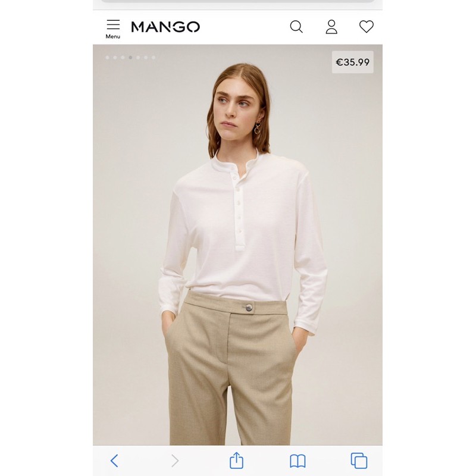The height and width of the screenshot is (476, 476).
Task: Open the user account icon
Action: point(331,27)
